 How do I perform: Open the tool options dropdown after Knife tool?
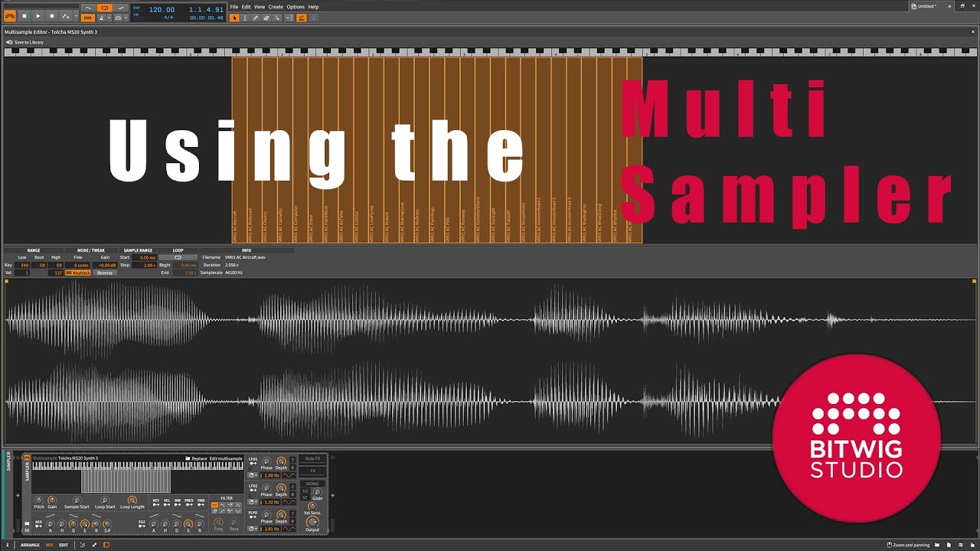[x=289, y=18]
